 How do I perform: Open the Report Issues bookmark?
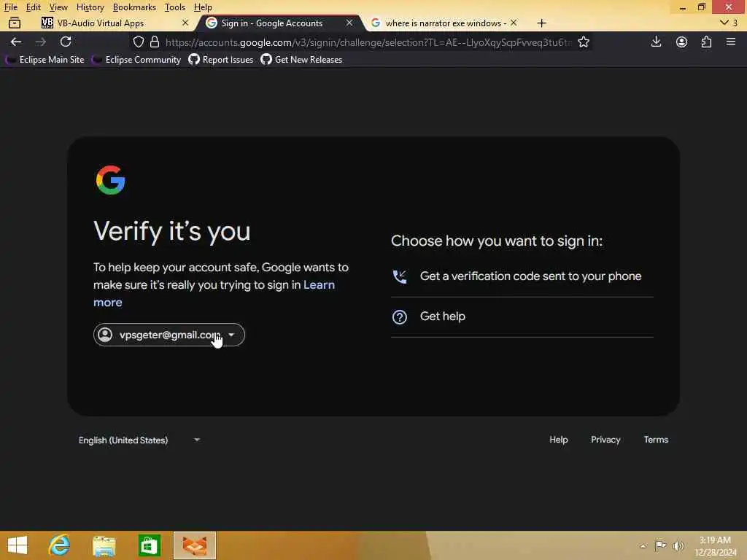[220, 60]
